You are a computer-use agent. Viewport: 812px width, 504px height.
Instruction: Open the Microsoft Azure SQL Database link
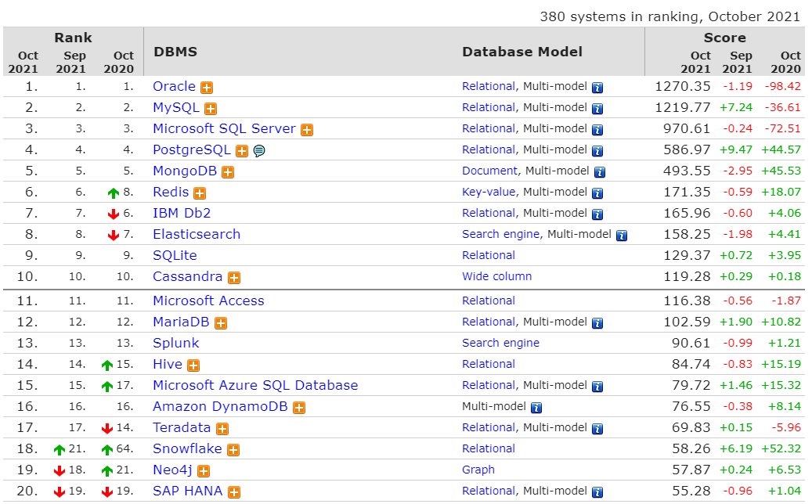pyautogui.click(x=255, y=386)
